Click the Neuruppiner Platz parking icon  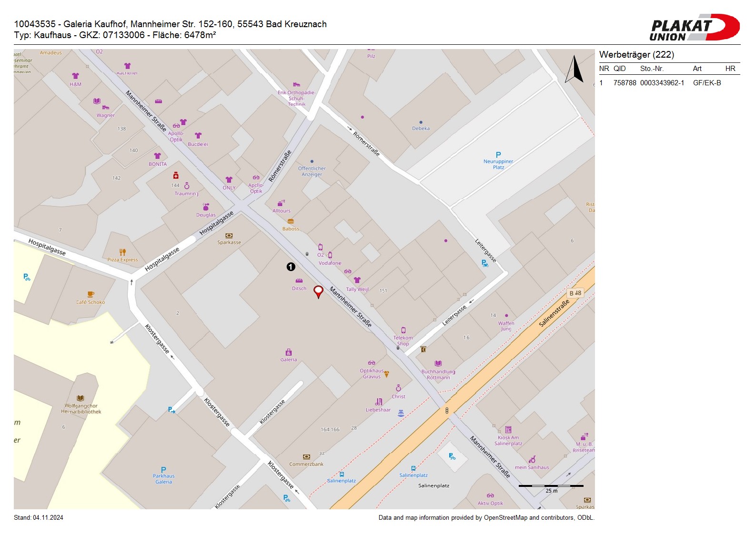tap(498, 155)
